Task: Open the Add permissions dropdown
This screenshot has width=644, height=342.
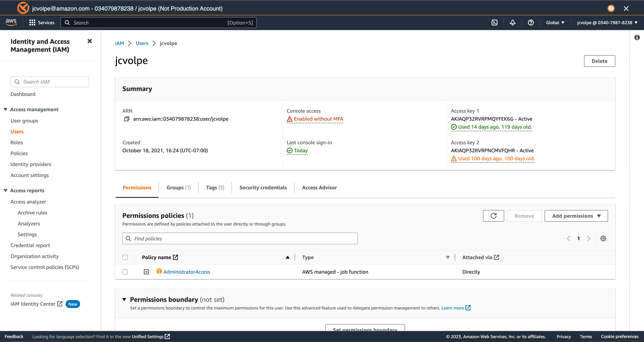Action: point(576,216)
